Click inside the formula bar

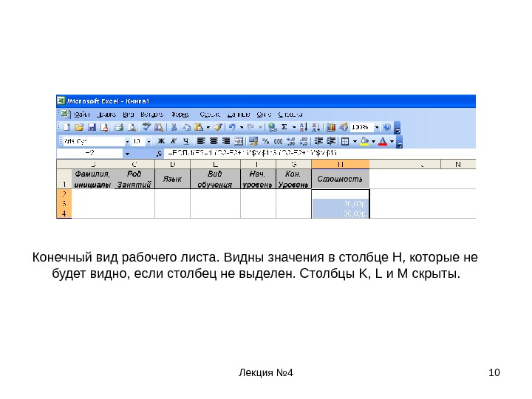tap(320, 154)
